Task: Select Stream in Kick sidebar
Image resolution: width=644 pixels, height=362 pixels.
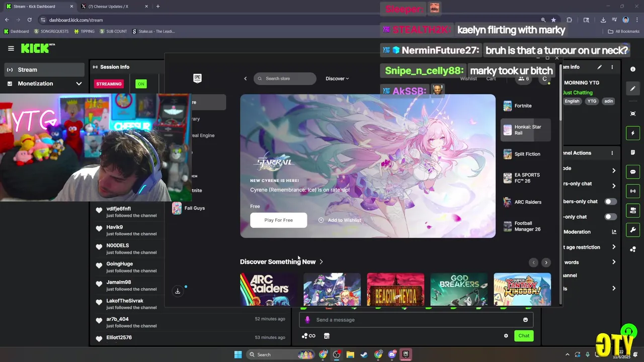Action: click(44, 70)
